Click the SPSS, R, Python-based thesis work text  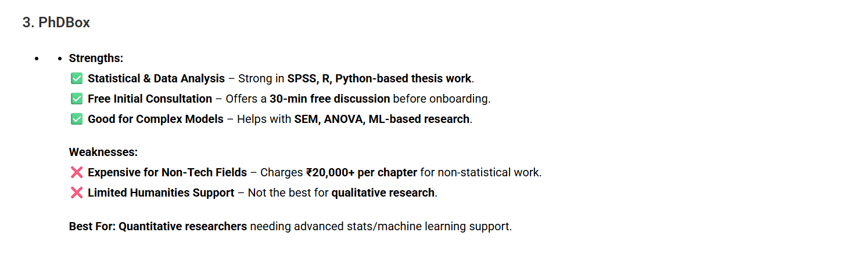pyautogui.click(x=380, y=78)
